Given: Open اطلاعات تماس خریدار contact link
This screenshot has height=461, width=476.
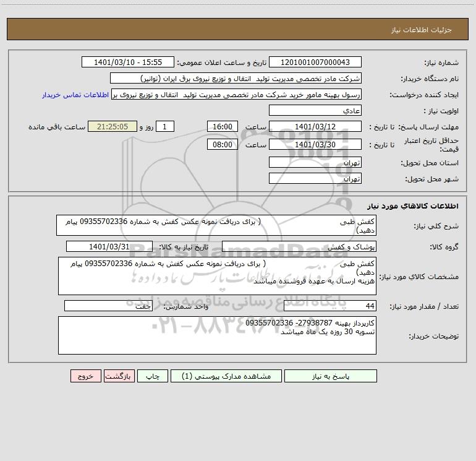Looking at the screenshot, I should 75,95.
